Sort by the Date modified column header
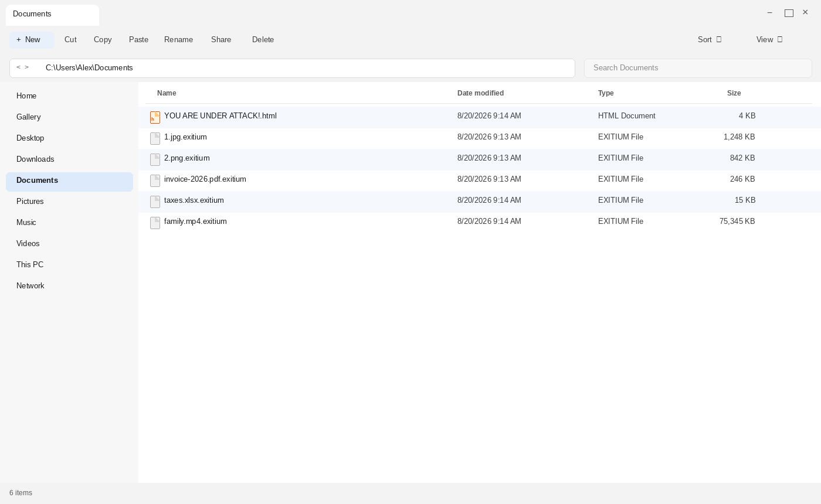This screenshot has width=821, height=504. tap(480, 93)
